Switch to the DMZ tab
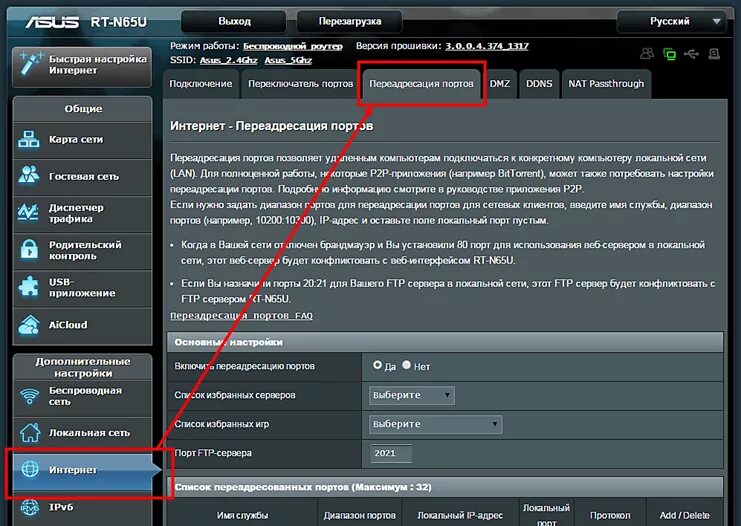Viewport: 741px width, 526px height. pyautogui.click(x=500, y=84)
